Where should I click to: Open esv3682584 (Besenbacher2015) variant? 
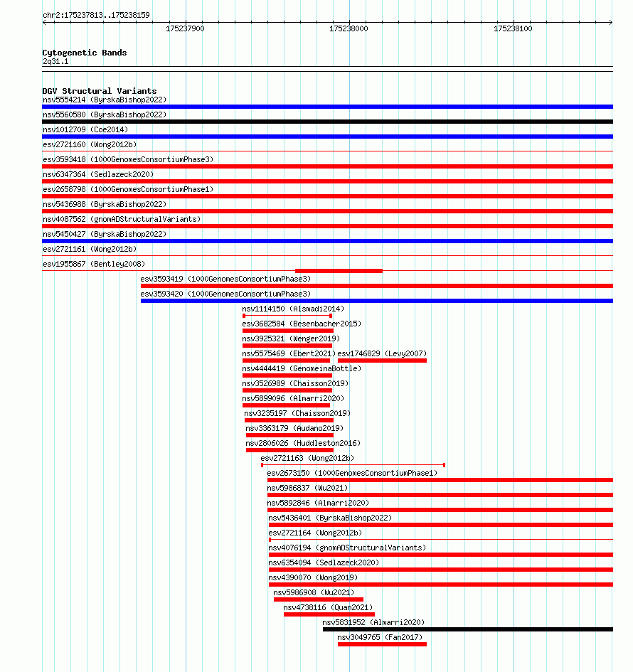click(x=302, y=324)
